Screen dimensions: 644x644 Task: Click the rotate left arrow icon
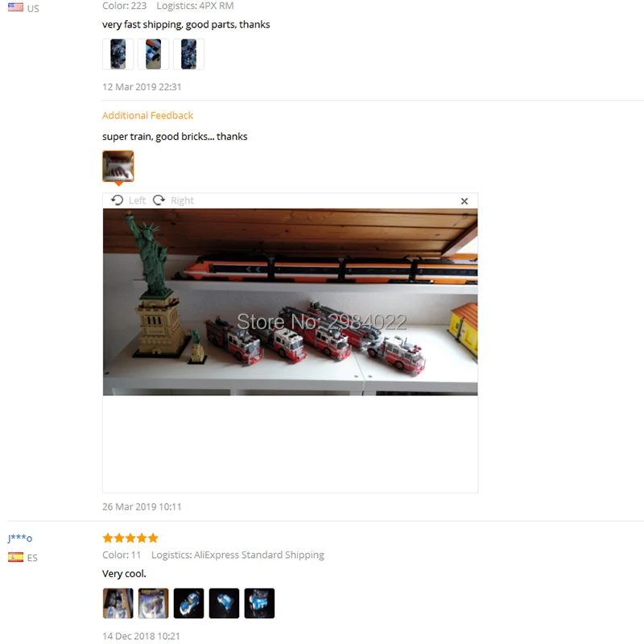tap(117, 200)
